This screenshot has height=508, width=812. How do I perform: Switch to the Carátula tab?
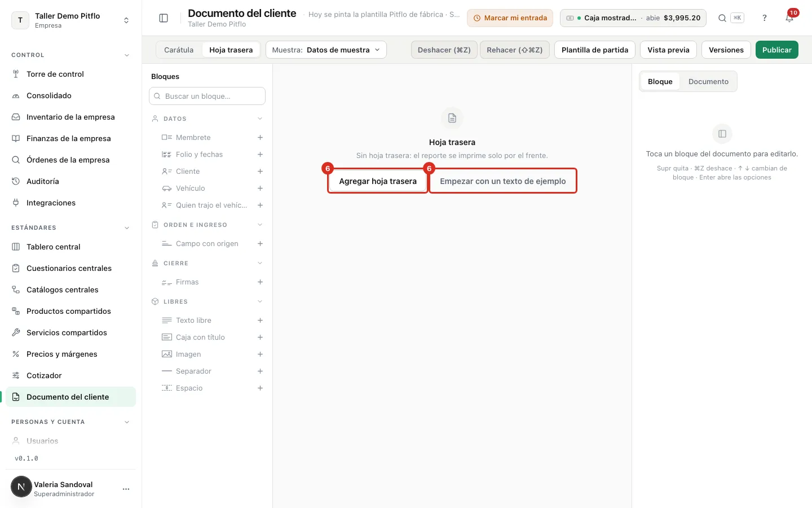[179, 50]
